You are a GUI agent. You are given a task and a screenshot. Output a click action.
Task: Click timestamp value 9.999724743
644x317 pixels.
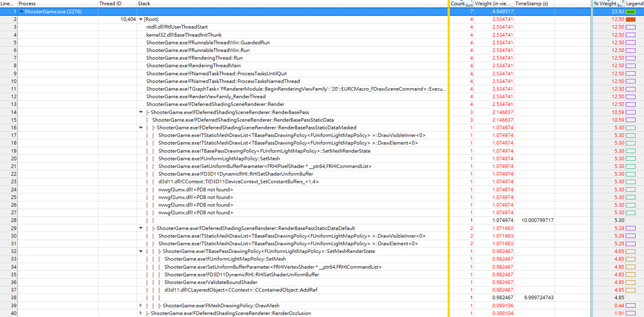click(x=539, y=298)
